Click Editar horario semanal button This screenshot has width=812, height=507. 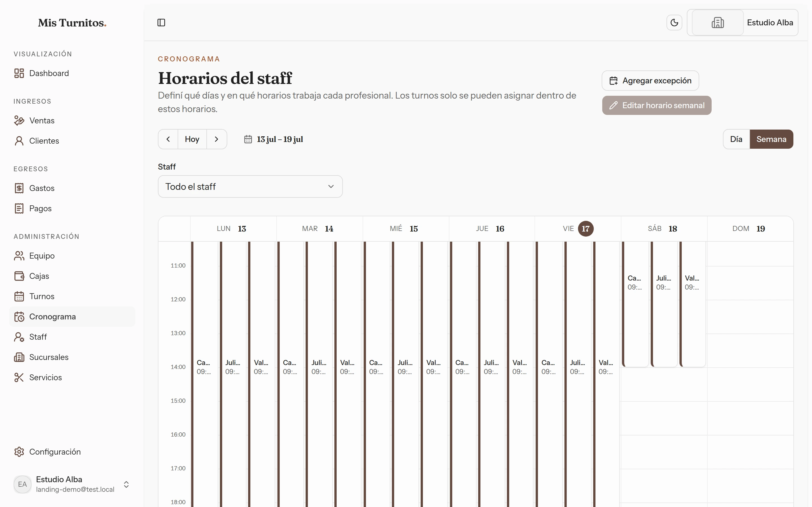click(657, 105)
